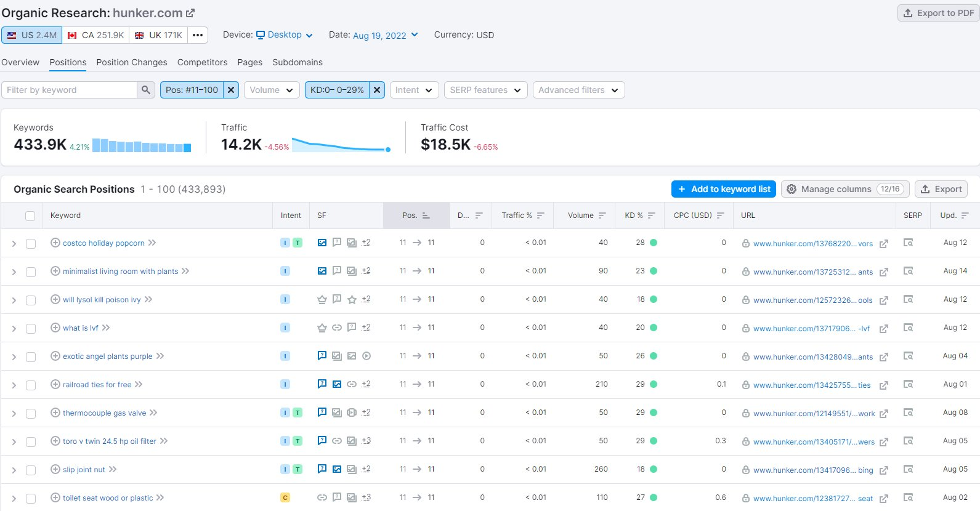This screenshot has height=511, width=980.
Task: Switch to the Competitors tab
Action: tap(202, 62)
